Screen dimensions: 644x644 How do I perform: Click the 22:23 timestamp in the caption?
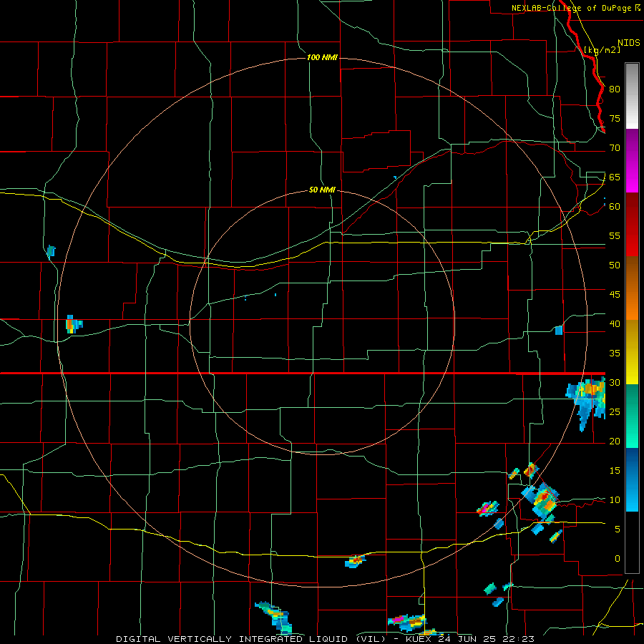(517, 639)
